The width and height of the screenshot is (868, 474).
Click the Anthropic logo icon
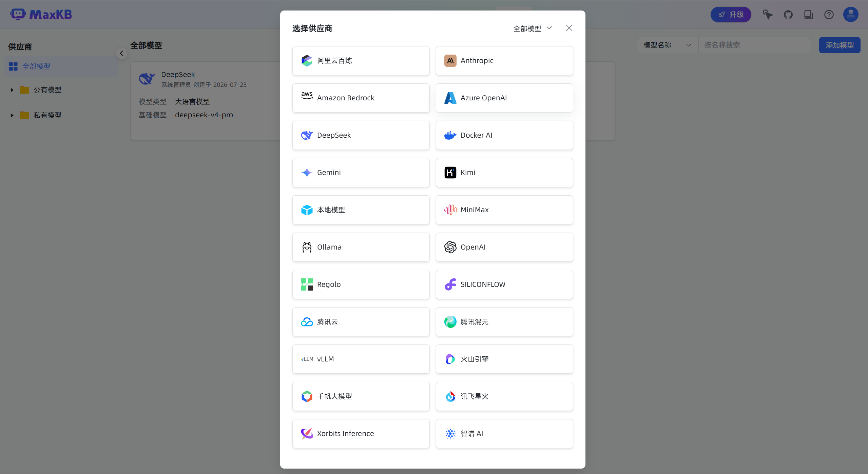click(450, 61)
